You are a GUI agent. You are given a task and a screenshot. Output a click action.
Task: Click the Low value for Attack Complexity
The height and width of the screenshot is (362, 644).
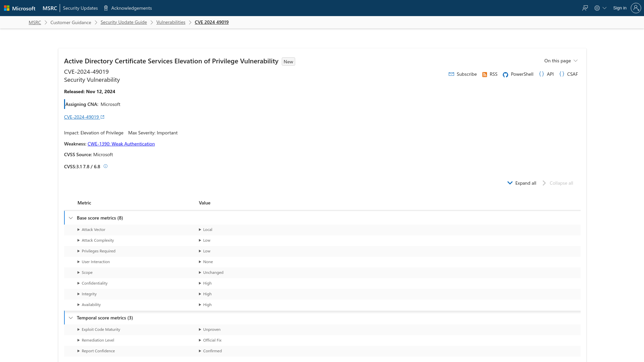coord(207,240)
